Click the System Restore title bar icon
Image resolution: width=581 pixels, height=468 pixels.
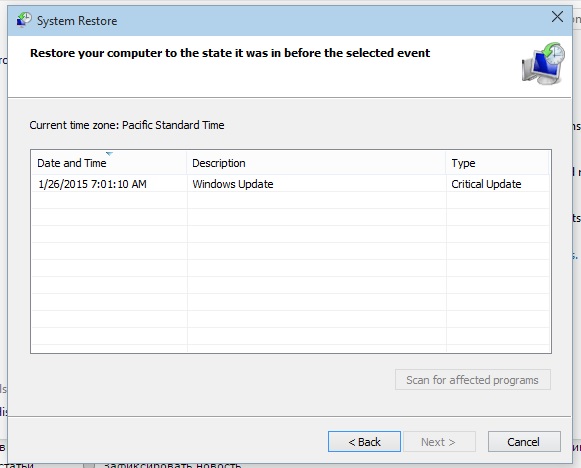pos(24,20)
